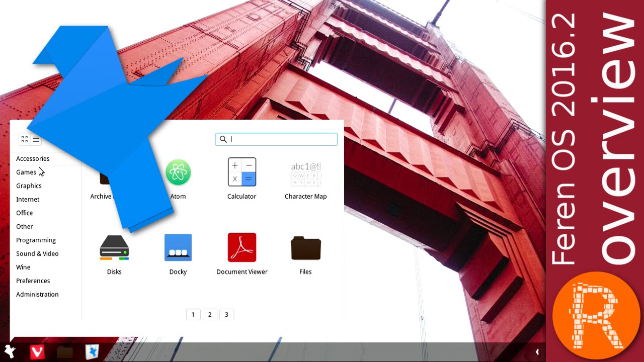The height and width of the screenshot is (362, 644).
Task: Open the Calculator app icon
Action: [242, 172]
